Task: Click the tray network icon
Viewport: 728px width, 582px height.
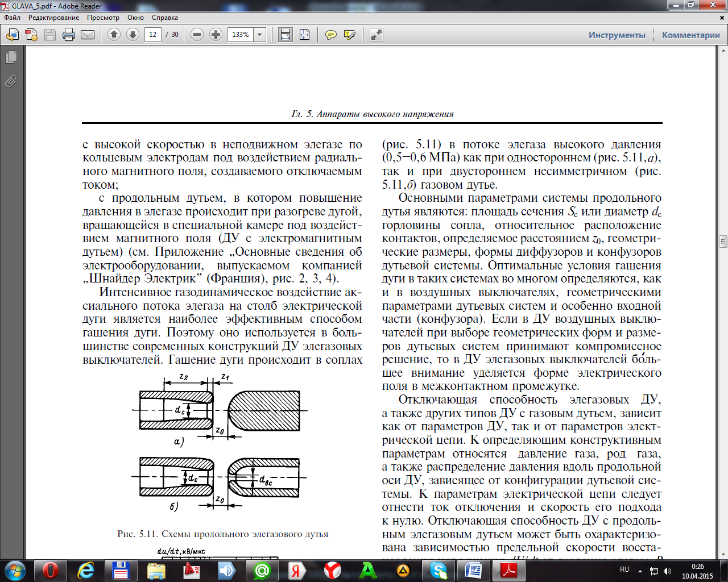Action: 653,571
